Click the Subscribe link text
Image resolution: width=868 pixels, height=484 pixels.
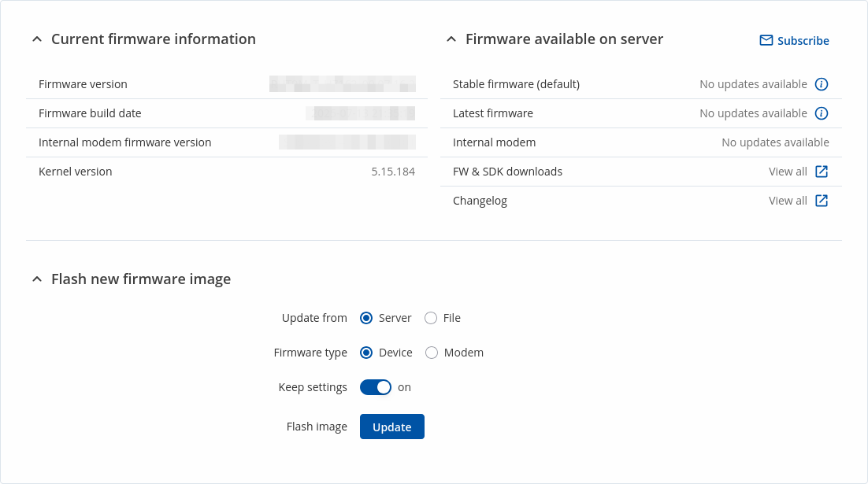(803, 41)
